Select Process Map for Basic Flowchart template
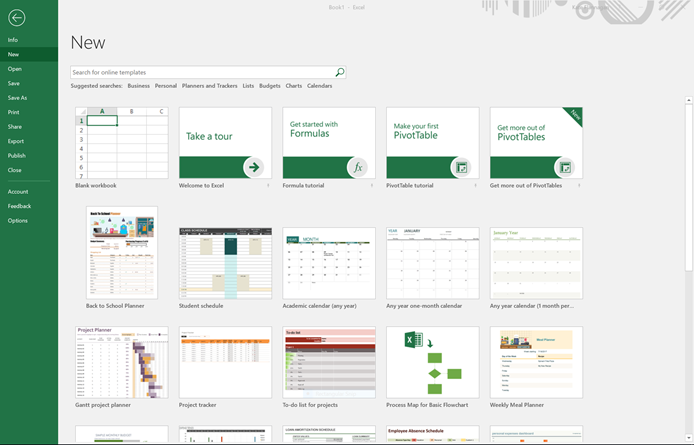694x445 pixels. (x=432, y=363)
